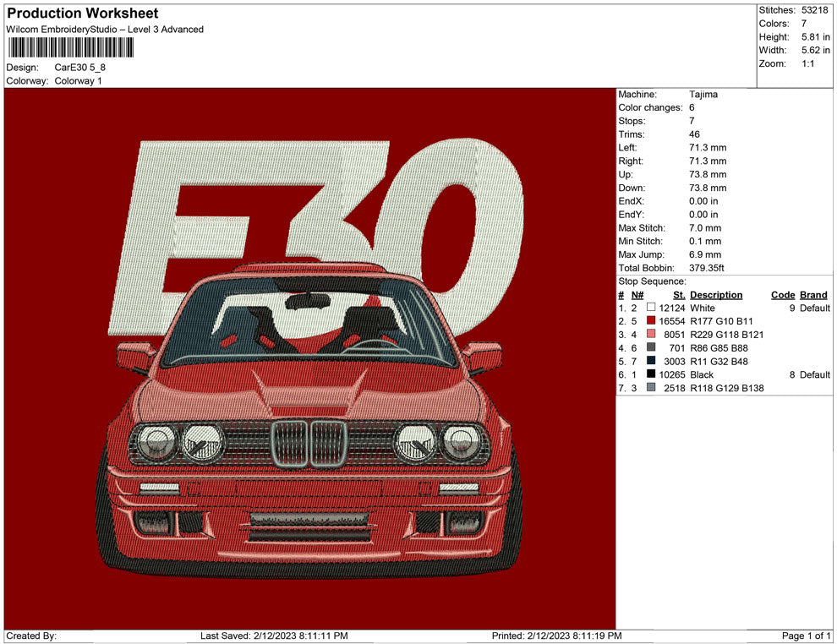This screenshot has width=837, height=644.
Task: Click the Black thread color swatch
Action: [651, 374]
